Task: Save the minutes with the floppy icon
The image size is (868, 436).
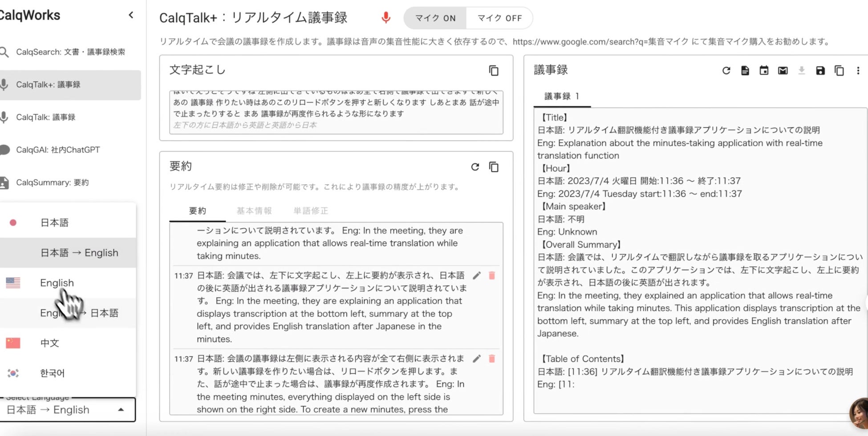Action: [820, 70]
